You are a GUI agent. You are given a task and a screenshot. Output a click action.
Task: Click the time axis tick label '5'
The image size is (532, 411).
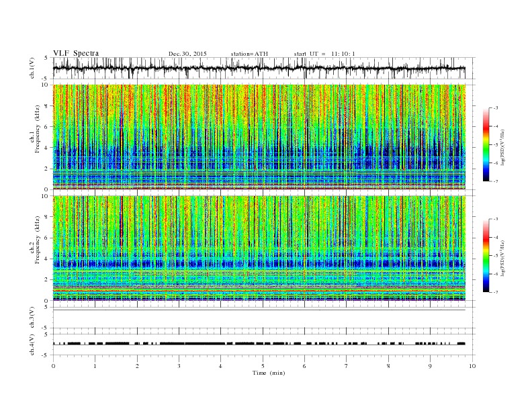pyautogui.click(x=263, y=366)
